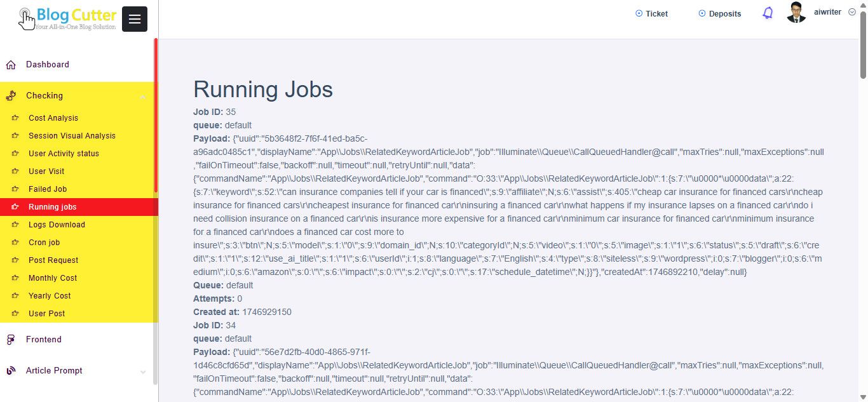
Task: Go to Deposits in the header
Action: (x=720, y=13)
